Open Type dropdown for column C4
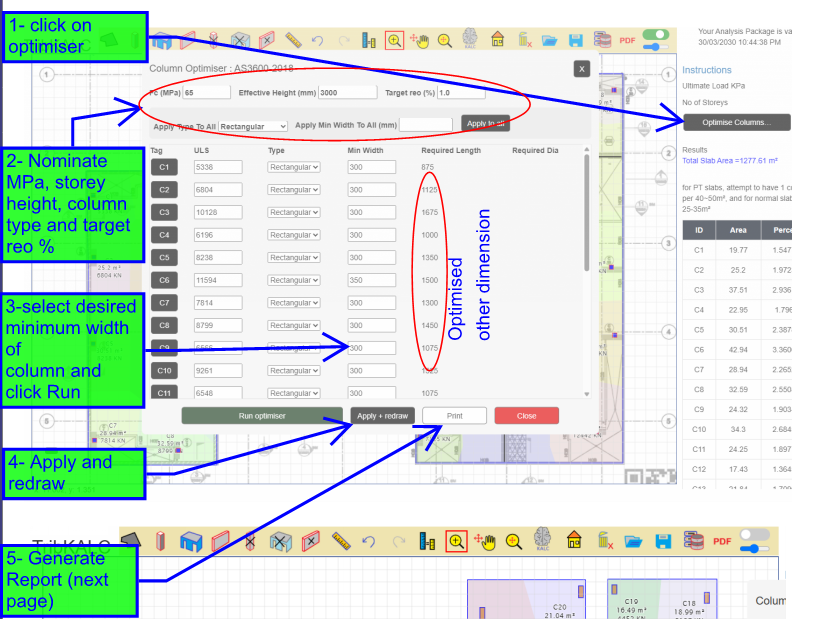 pos(293,235)
